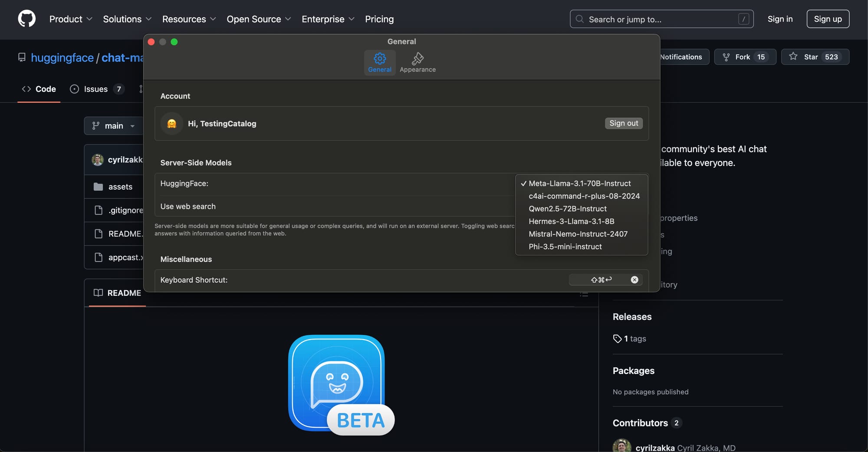The width and height of the screenshot is (868, 452).
Task: Open the Issues tab
Action: pos(97,89)
